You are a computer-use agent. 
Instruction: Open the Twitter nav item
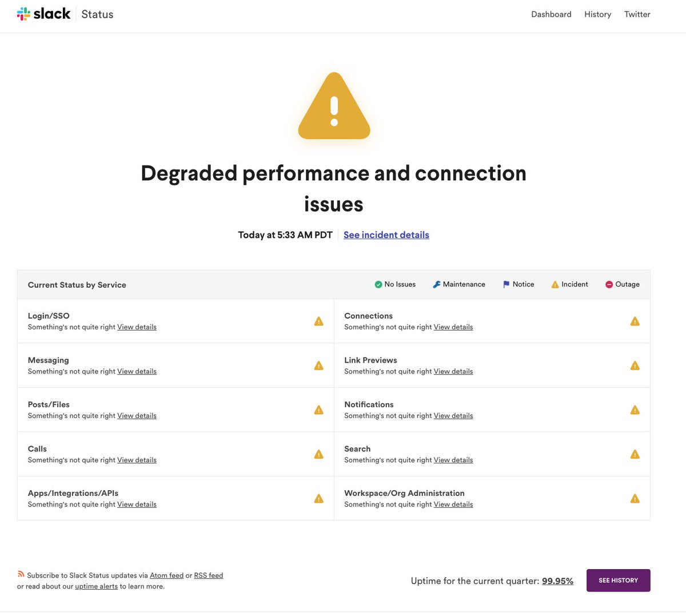pyautogui.click(x=637, y=14)
